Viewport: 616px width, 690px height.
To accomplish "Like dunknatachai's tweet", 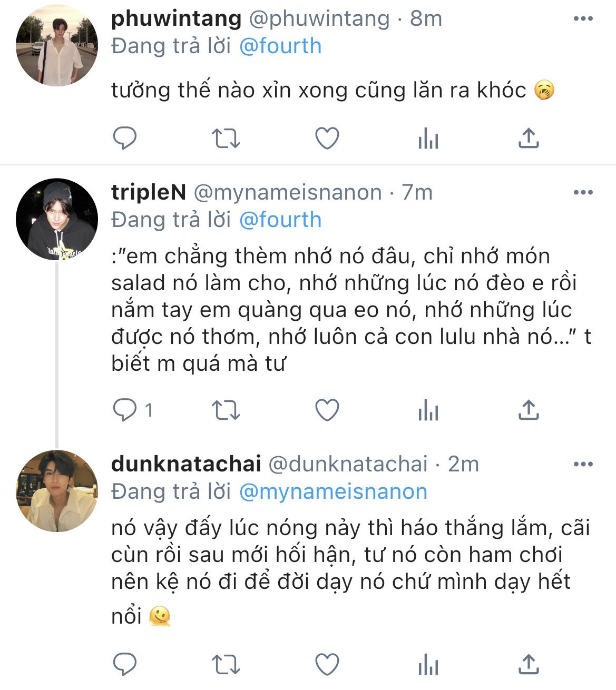I will [327, 664].
